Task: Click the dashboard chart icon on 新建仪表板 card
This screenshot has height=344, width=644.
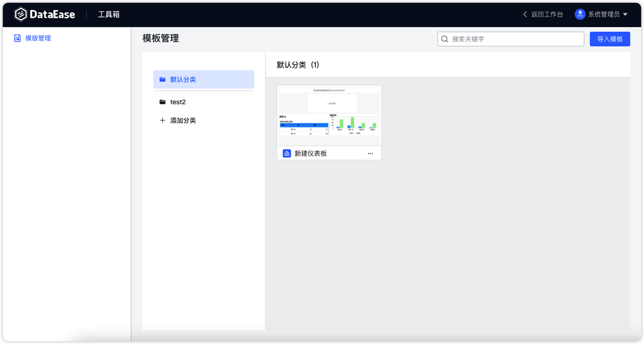Action: [287, 153]
